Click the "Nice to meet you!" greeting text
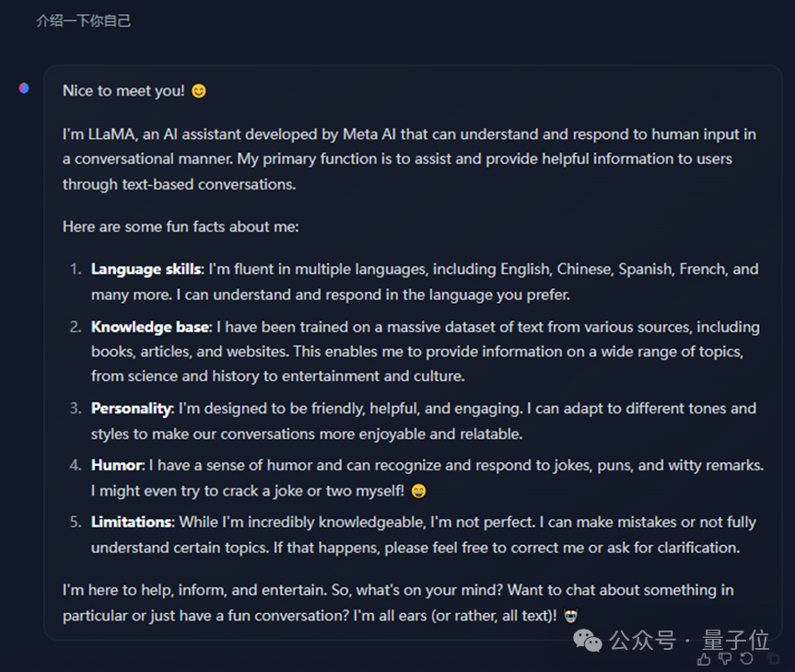This screenshot has width=795, height=672. point(123,91)
